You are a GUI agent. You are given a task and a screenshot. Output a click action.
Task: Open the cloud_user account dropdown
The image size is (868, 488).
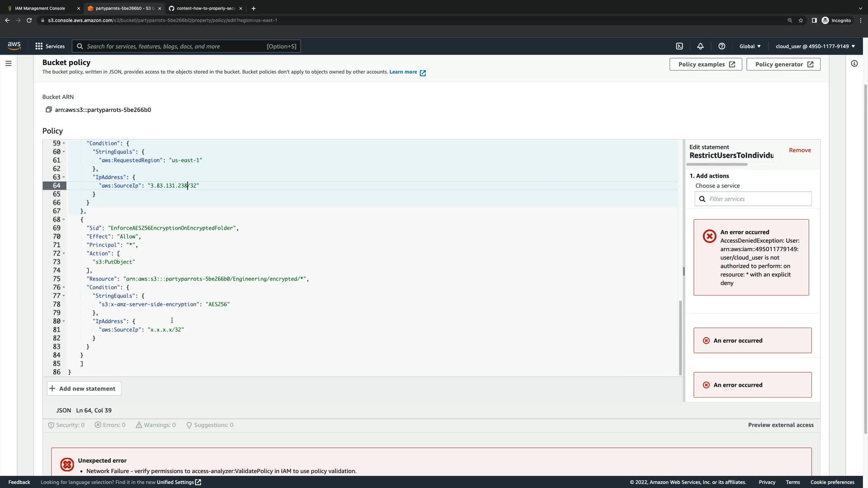(x=815, y=46)
